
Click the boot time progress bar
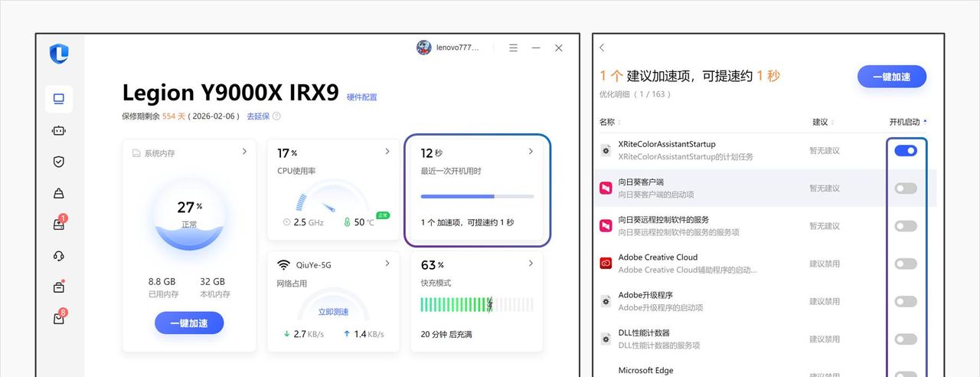click(x=477, y=196)
